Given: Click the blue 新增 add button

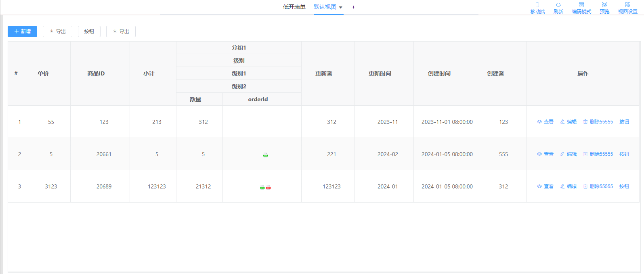Looking at the screenshot, I should click(22, 31).
